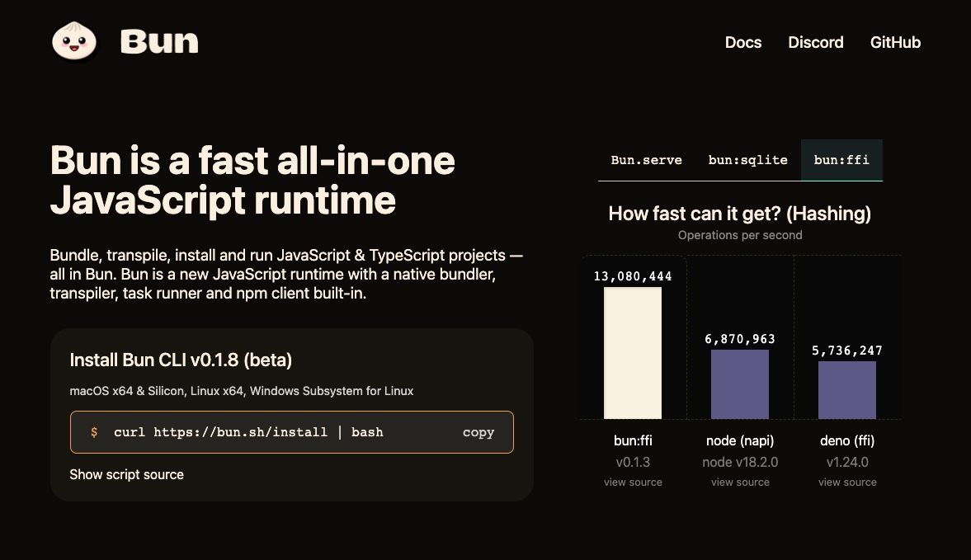Image resolution: width=971 pixels, height=560 pixels.
Task: Click the dollar sign prompt symbol
Action: [x=94, y=432]
